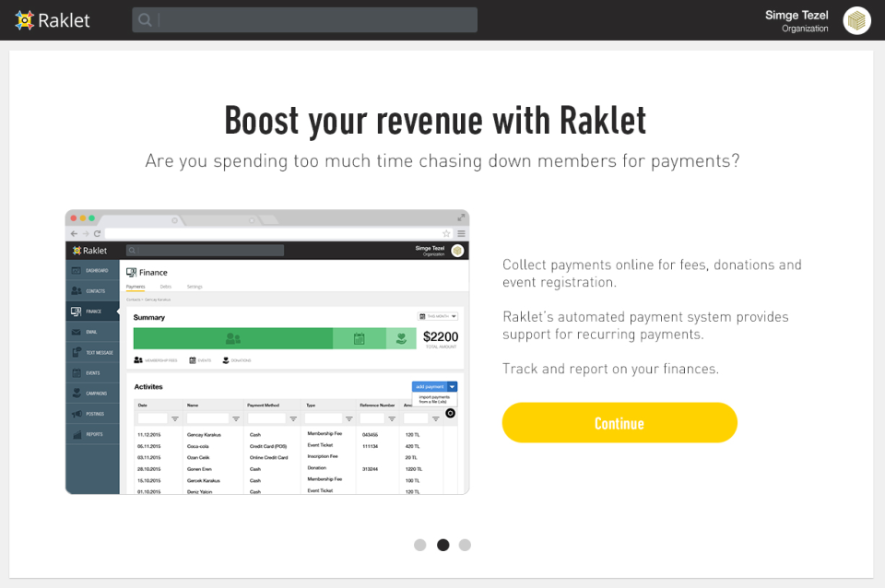Open the add payment dropdown arrow
The height and width of the screenshot is (588, 885).
click(454, 387)
